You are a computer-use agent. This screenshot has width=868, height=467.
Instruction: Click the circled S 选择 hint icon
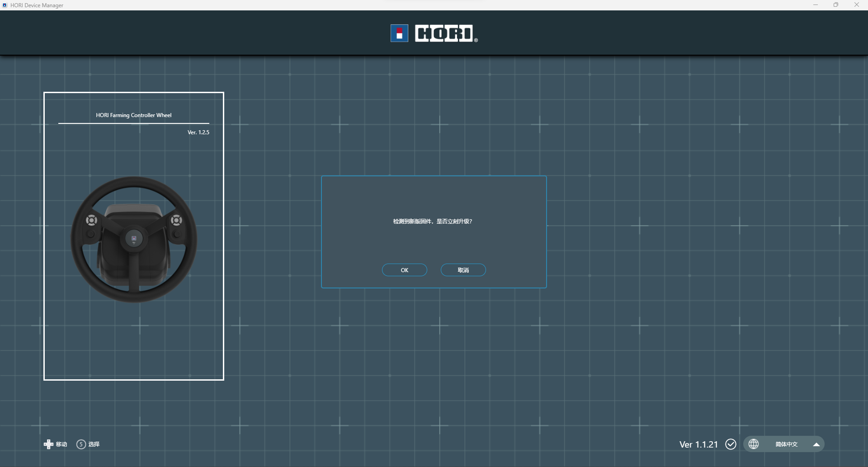click(x=81, y=444)
